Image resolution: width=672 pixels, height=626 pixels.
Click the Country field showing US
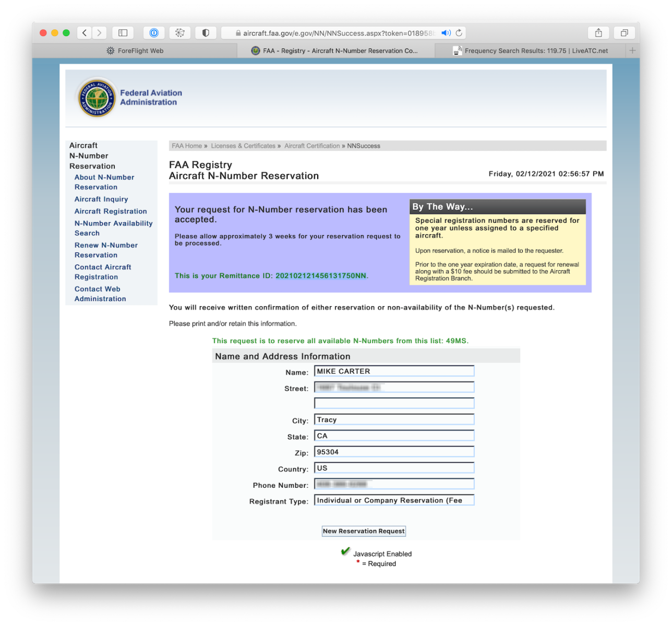tap(394, 468)
